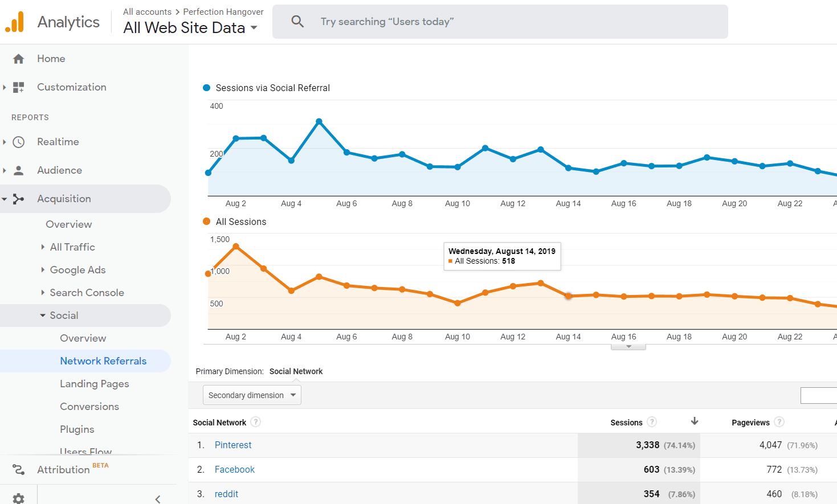Click the Google Analytics logo icon
The image size is (837, 504).
coord(15,22)
